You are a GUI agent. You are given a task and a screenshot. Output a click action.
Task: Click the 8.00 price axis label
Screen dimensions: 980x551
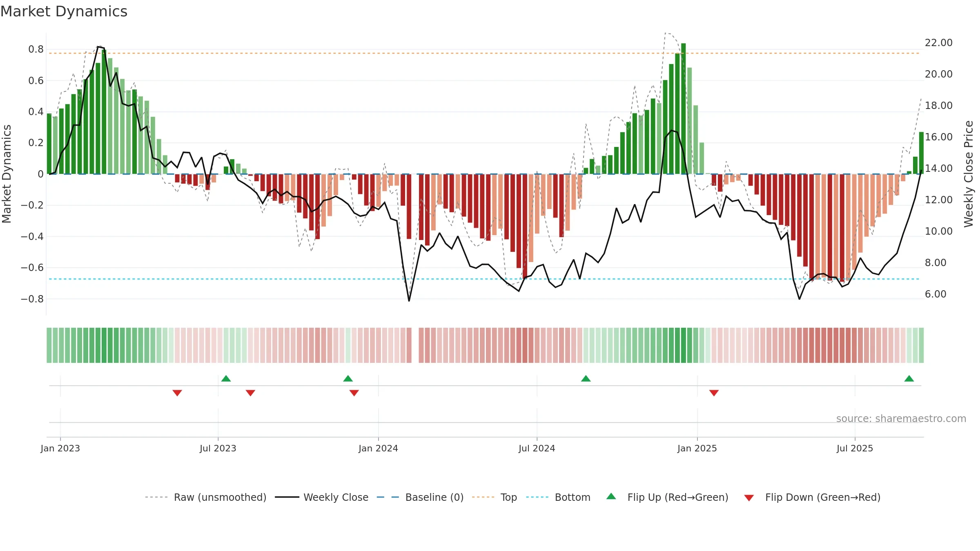935,263
